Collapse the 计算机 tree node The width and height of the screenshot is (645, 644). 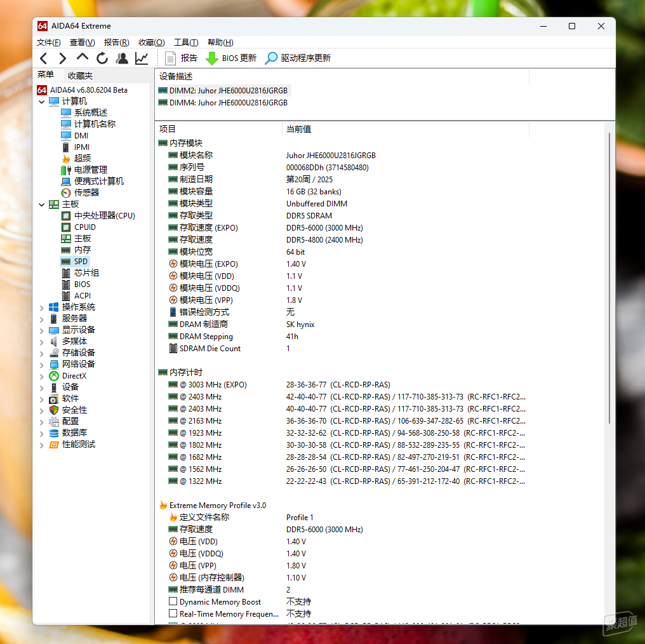[x=41, y=102]
